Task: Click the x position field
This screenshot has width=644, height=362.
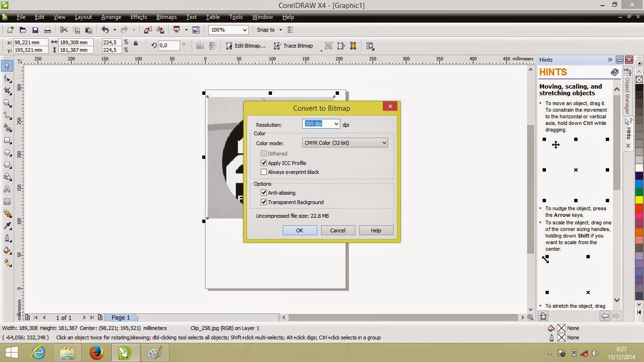Action: click(31, 42)
